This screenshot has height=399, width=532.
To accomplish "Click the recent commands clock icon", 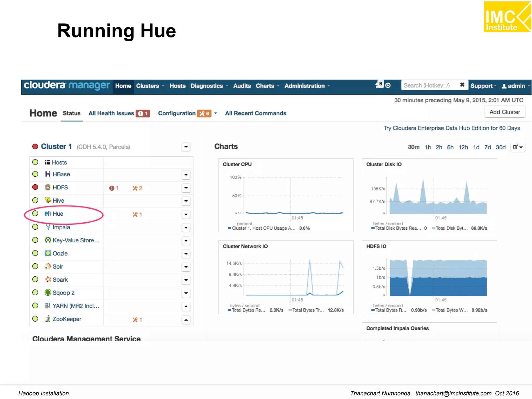I will [388, 85].
